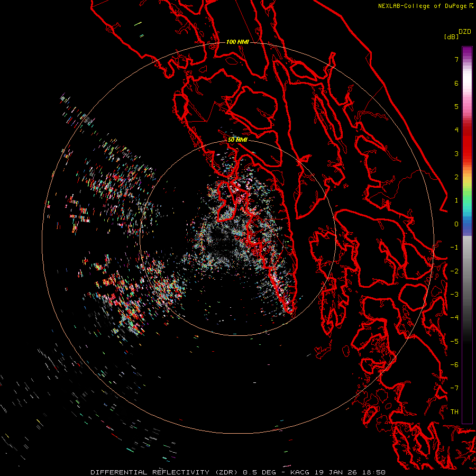
Task: Click the colorbar label -7
Action: [x=454, y=388]
